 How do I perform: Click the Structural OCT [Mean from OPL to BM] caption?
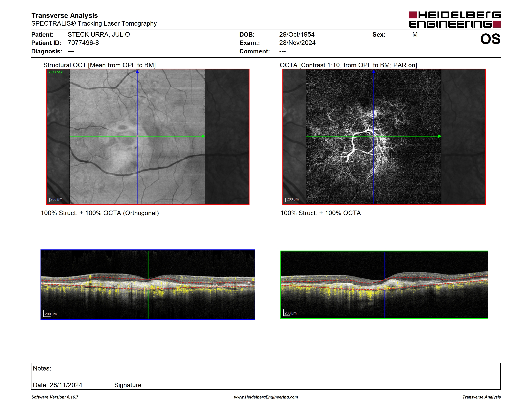pos(99,65)
